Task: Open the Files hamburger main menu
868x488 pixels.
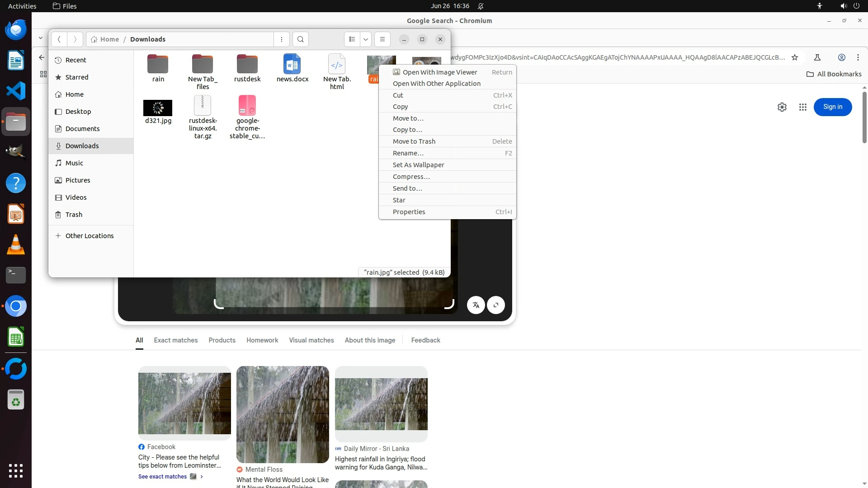Action: point(382,39)
